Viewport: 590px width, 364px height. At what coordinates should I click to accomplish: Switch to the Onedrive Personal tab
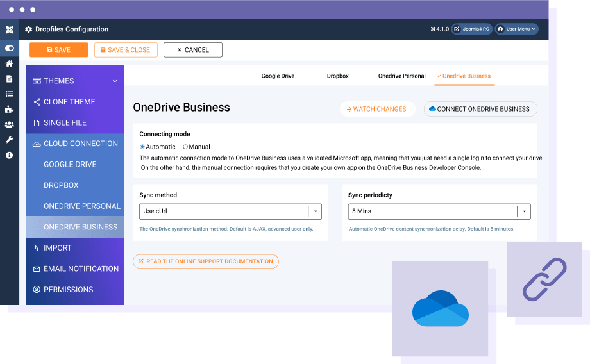(x=402, y=76)
